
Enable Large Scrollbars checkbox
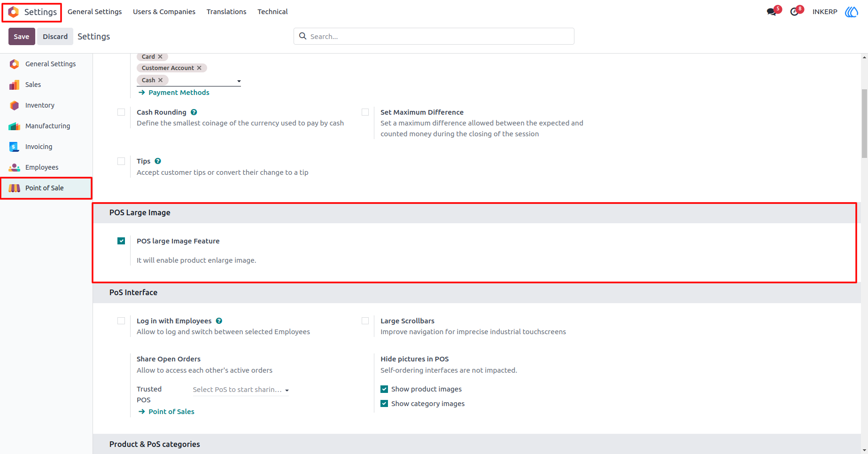tap(365, 321)
